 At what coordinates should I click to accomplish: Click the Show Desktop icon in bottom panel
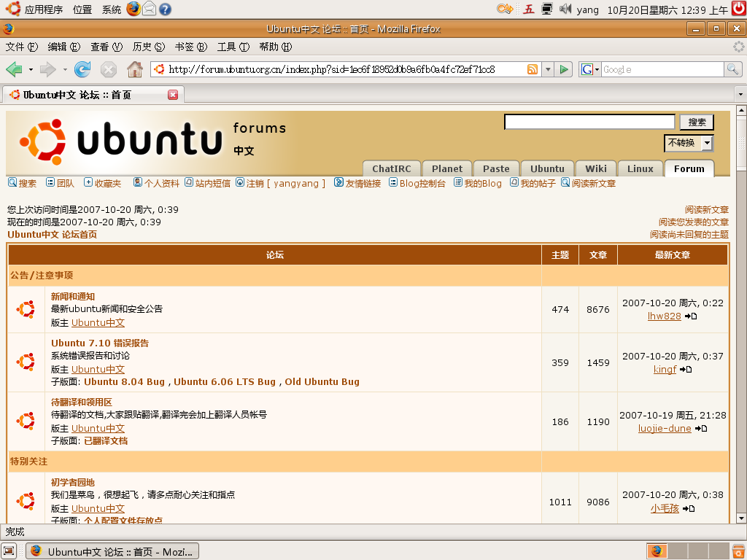(x=9, y=551)
